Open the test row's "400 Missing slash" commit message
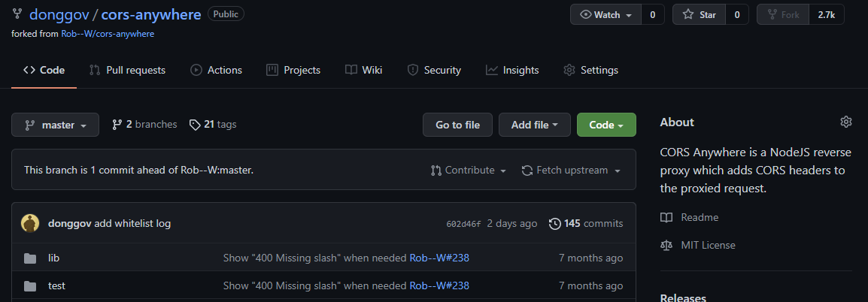 pos(315,285)
